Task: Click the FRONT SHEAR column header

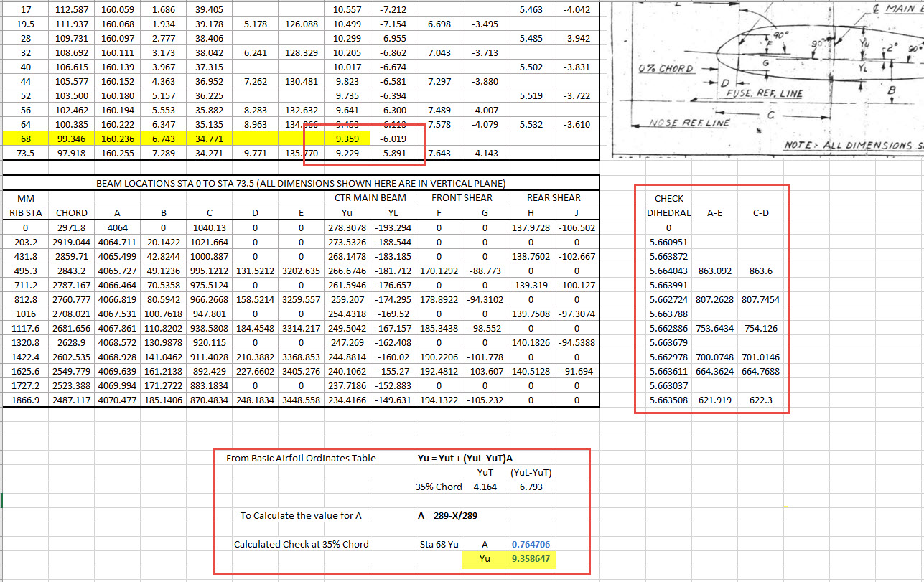Action: point(462,197)
